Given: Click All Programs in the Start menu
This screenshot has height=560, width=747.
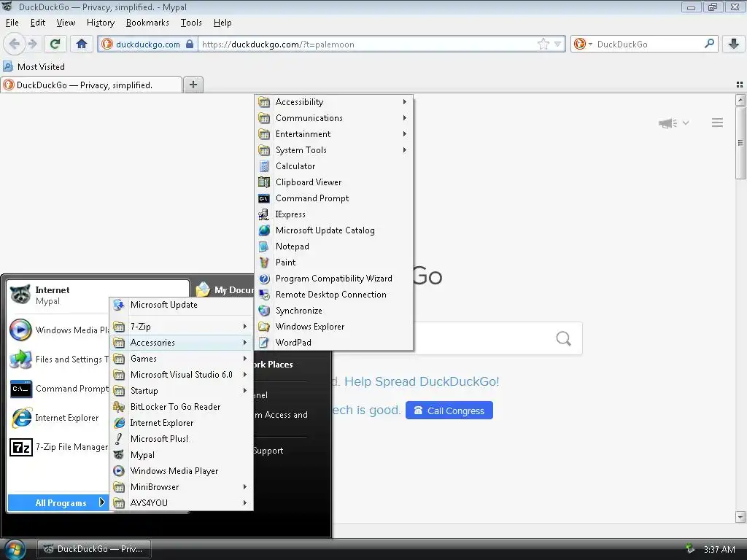Looking at the screenshot, I should point(58,503).
